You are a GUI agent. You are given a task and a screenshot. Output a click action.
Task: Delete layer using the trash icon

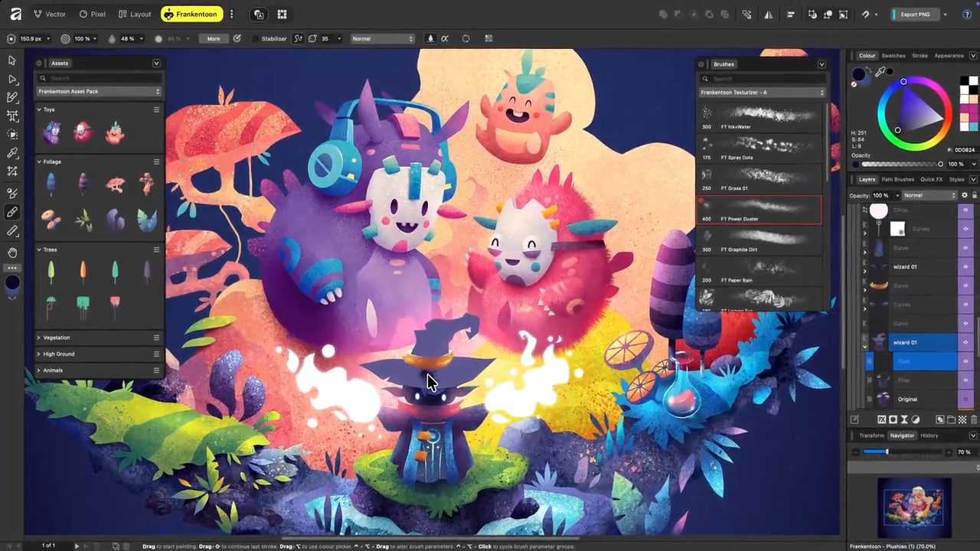tap(974, 419)
